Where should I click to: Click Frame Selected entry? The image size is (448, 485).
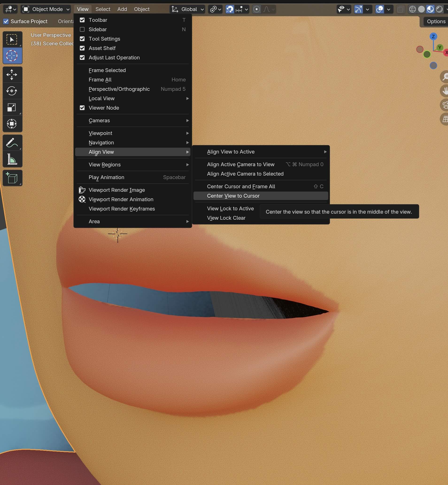(133, 70)
